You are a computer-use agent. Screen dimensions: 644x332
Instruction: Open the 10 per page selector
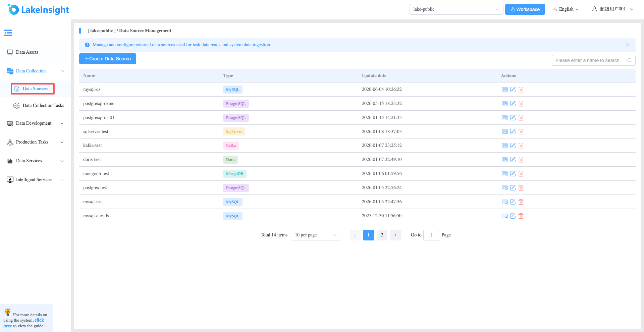click(x=316, y=235)
